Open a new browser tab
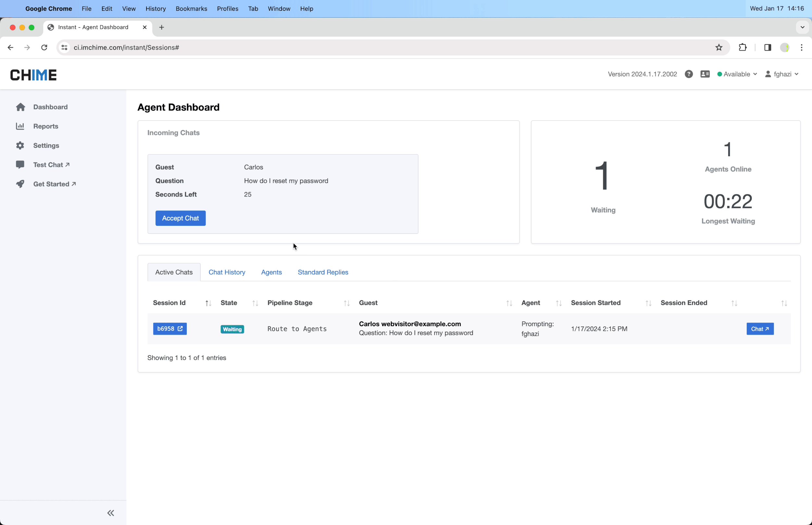812x525 pixels. (x=161, y=27)
